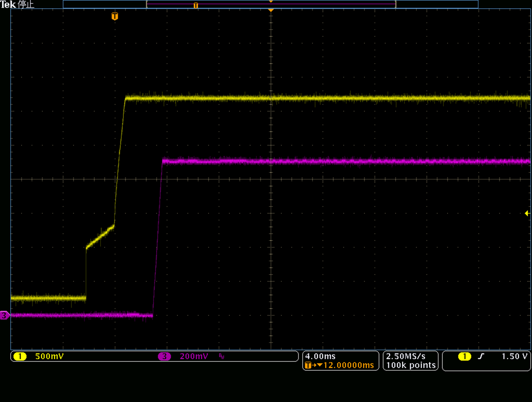Image resolution: width=532 pixels, height=402 pixels.
Task: Click the rising edge trigger slope icon
Action: 481,356
